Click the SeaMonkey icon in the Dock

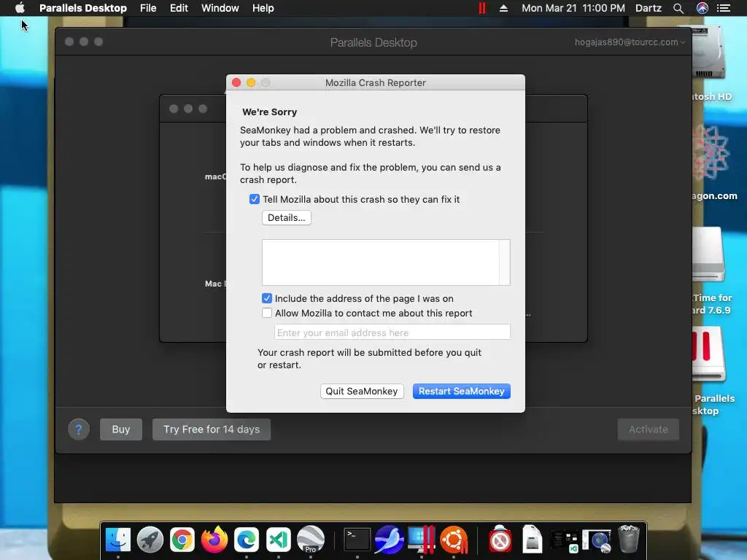[390, 540]
